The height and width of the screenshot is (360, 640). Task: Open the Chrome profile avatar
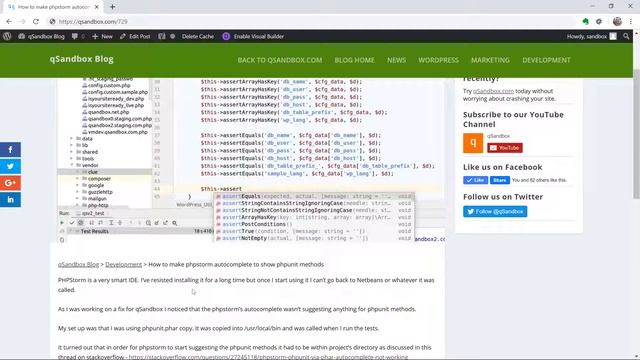click(617, 22)
